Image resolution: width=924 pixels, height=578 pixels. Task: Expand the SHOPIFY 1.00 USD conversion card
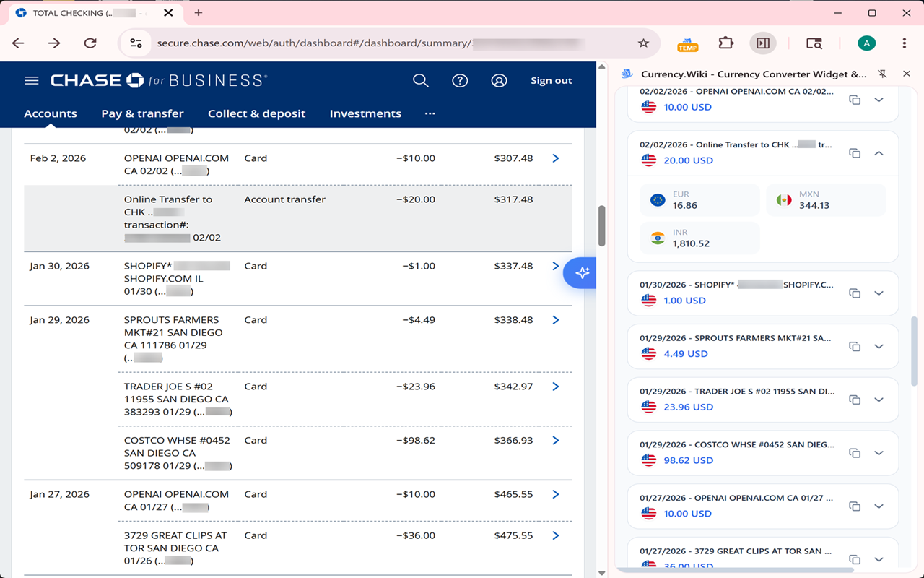point(879,293)
